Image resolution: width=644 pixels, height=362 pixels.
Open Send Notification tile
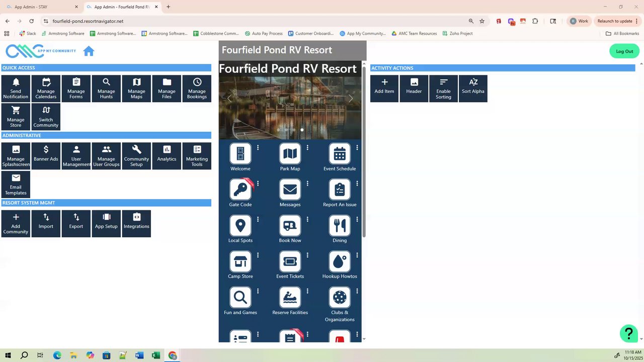click(16, 88)
